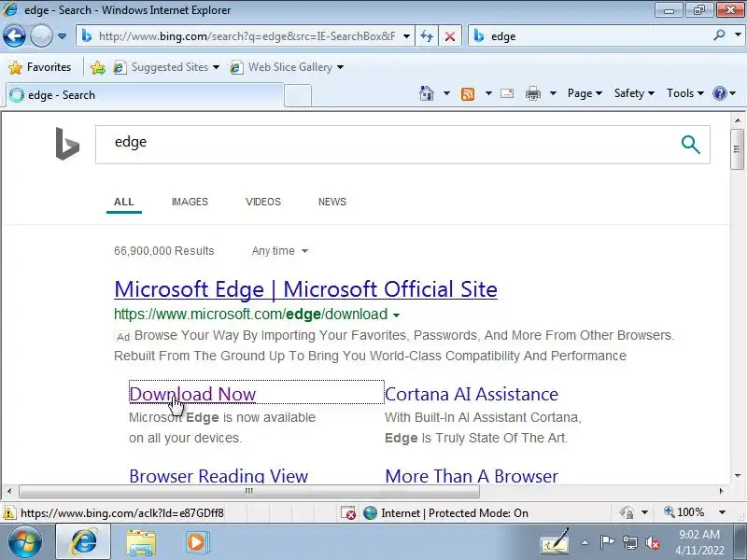Show hidden tray icons arrow
747x560 pixels.
[585, 543]
